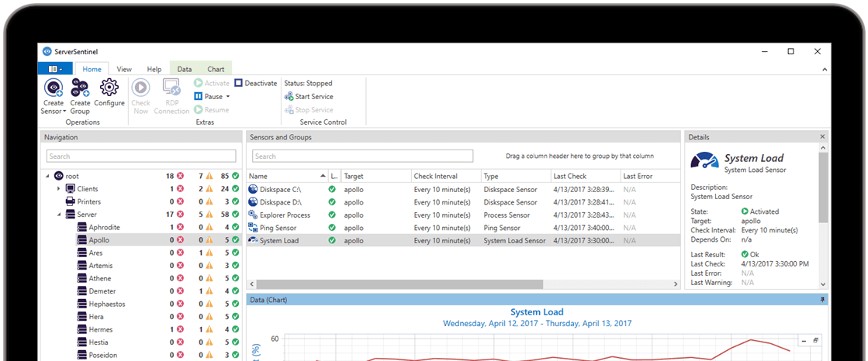Click the Create Group icon
The image size is (868, 361).
point(80,88)
